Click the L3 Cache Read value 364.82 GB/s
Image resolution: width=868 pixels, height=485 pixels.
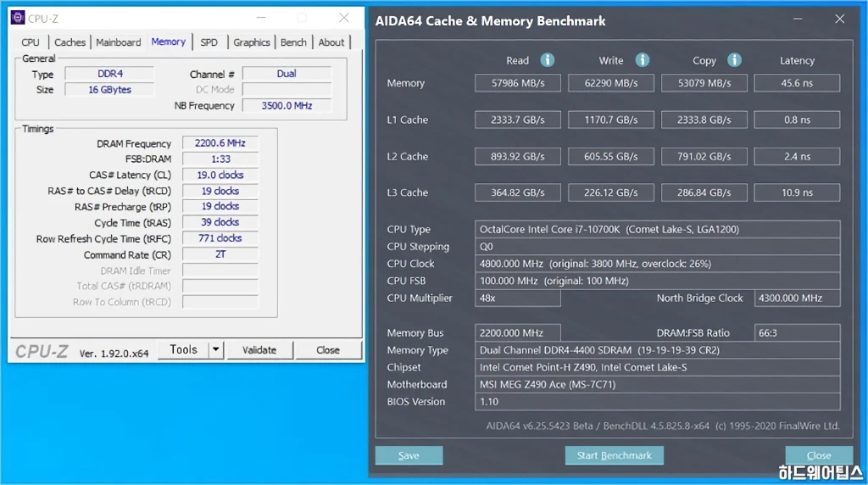tap(518, 192)
